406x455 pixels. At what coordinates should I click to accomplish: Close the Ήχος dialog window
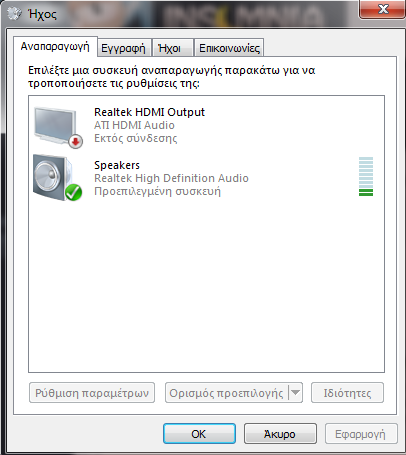point(383,9)
